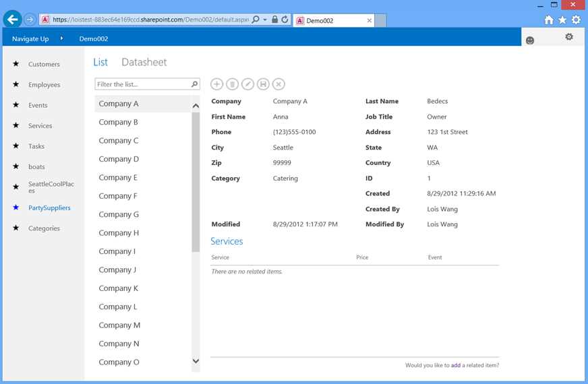The width and height of the screenshot is (588, 384).
Task: Open the Tasks table
Action: pyautogui.click(x=36, y=146)
